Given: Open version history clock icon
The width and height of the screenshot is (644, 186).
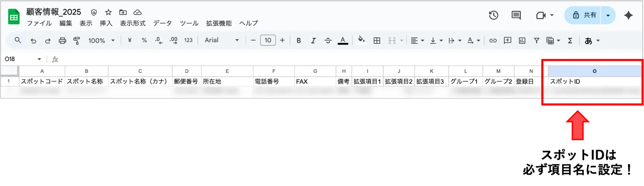Looking at the screenshot, I should click(493, 15).
